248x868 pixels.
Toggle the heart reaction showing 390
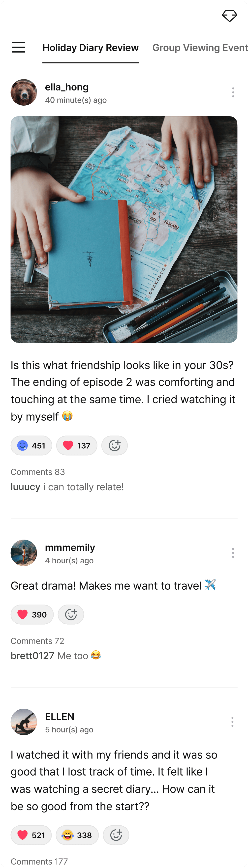(x=32, y=614)
